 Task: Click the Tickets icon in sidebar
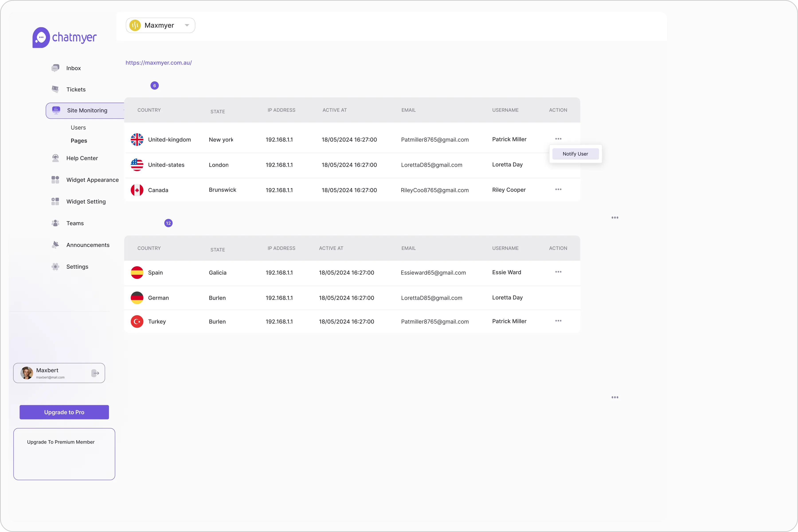coord(55,89)
